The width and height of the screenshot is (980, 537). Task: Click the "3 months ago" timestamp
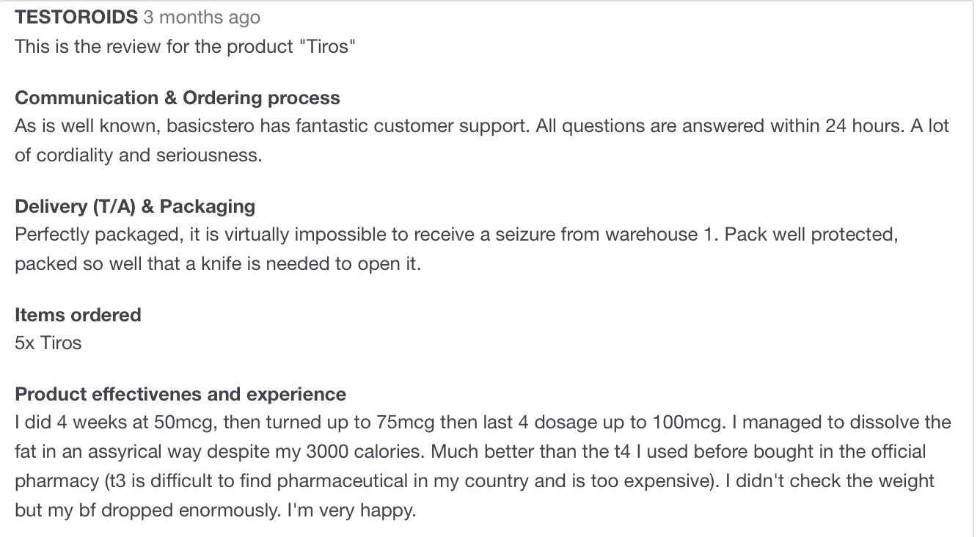click(202, 18)
